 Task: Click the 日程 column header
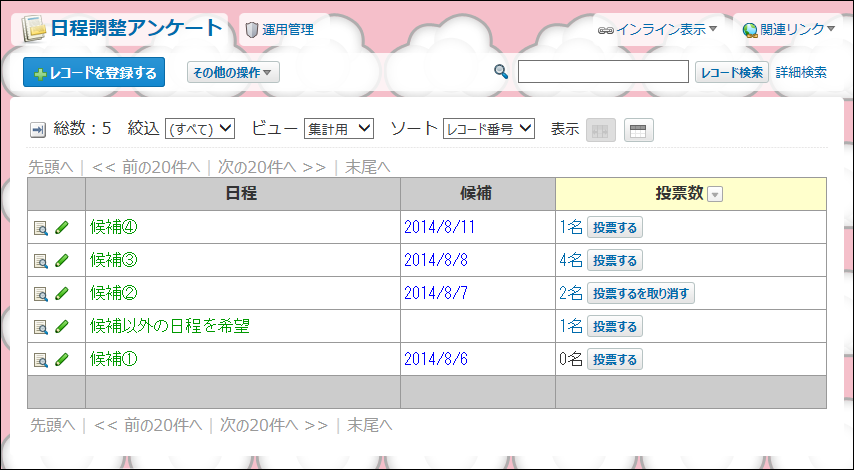242,193
